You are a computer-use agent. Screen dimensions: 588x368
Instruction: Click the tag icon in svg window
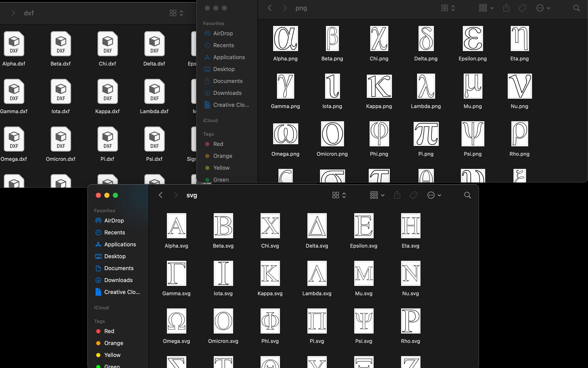413,195
